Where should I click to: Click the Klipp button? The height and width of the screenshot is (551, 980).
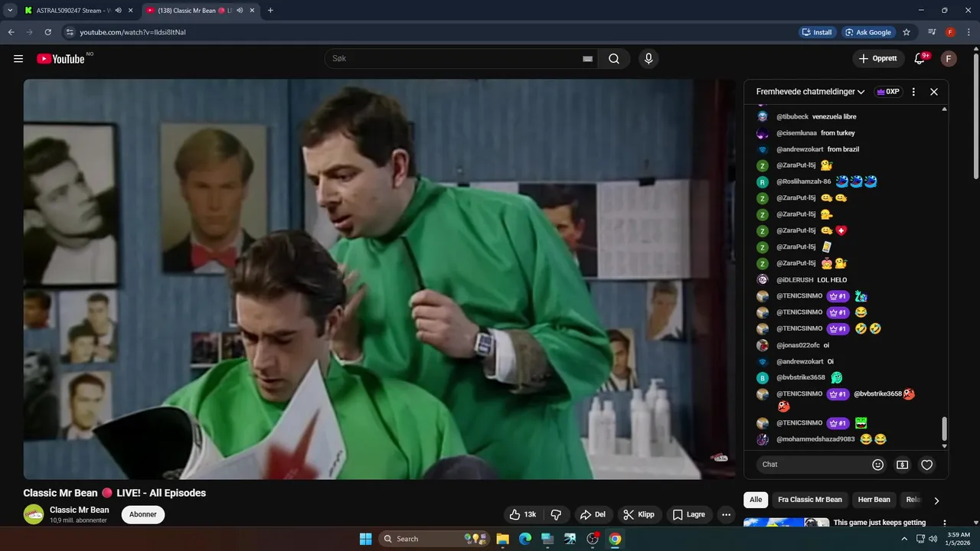(639, 514)
